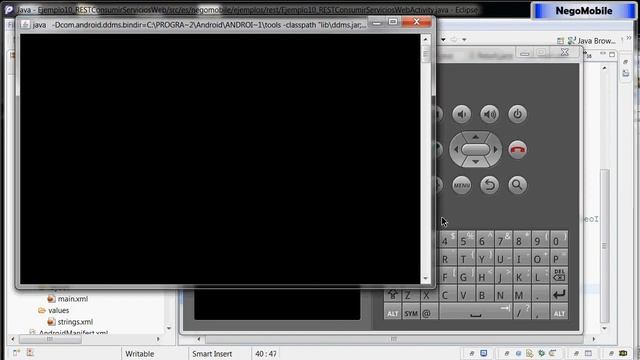The image size is (640, 360).
Task: Click the java console window's scroll-down arrow
Action: pyautogui.click(x=425, y=279)
